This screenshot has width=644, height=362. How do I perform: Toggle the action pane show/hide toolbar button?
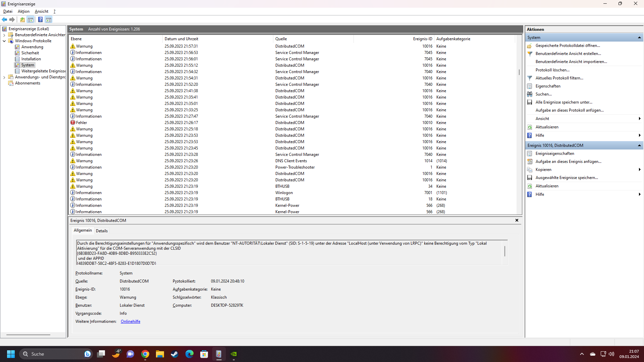49,19
